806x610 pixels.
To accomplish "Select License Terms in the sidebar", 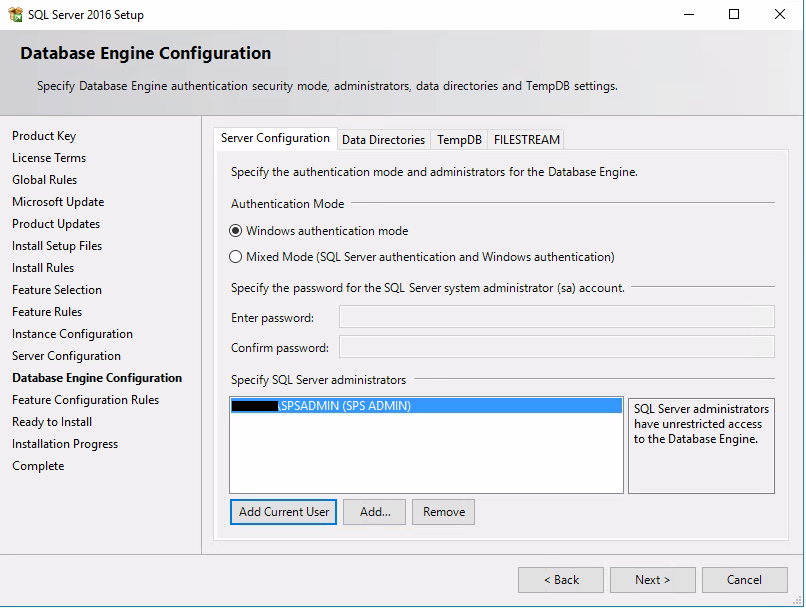I will 48,157.
